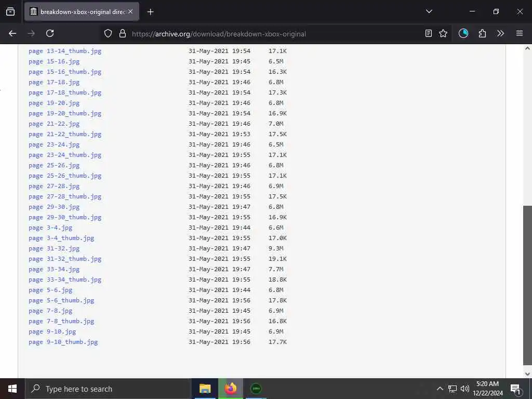The image size is (532, 399).
Task: Close the breakdown-xbox-original tab
Action: click(130, 11)
